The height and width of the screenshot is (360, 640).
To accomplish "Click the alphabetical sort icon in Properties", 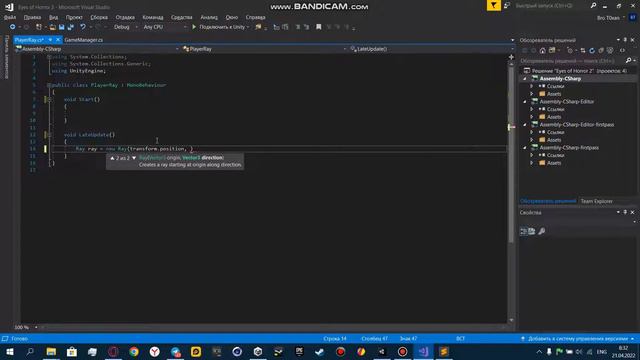I will (x=532, y=231).
